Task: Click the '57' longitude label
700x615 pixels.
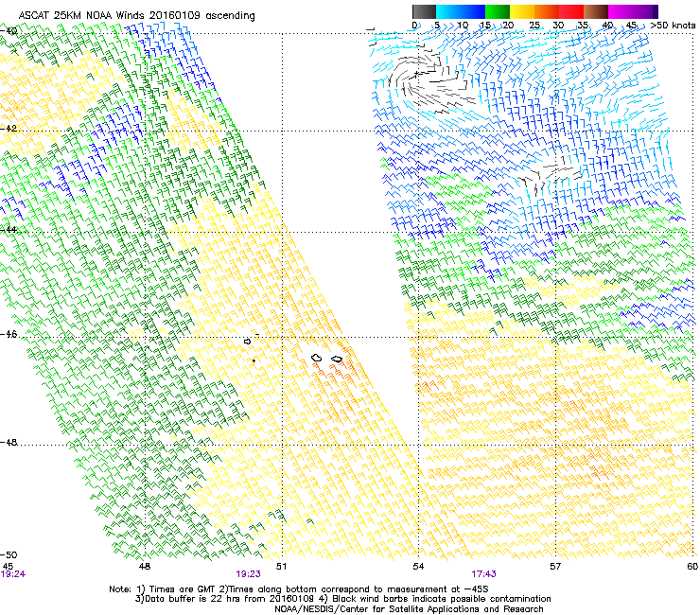Action: pyautogui.click(x=555, y=567)
